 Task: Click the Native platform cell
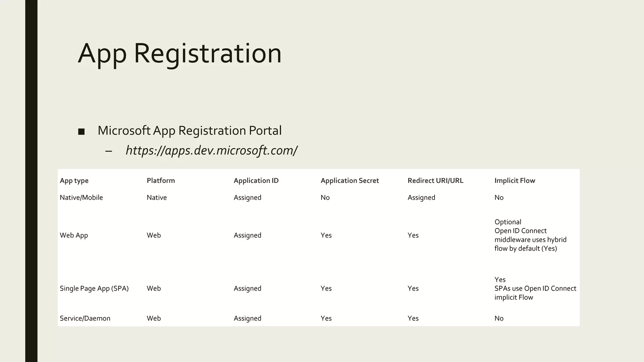pos(157,198)
